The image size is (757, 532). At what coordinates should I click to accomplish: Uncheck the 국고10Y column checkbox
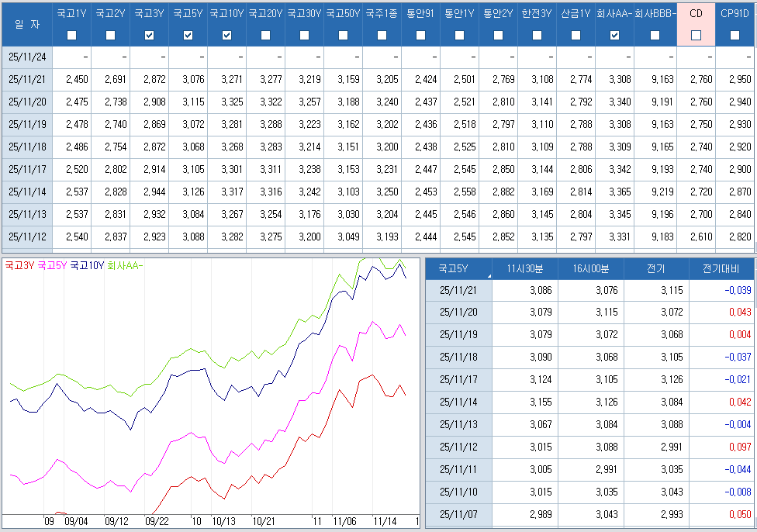[x=227, y=35]
